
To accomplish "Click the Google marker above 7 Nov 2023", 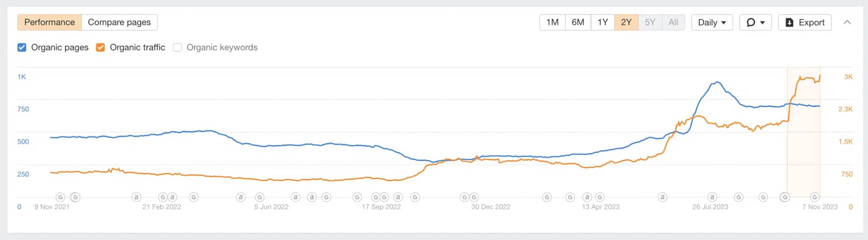I will 815,197.
